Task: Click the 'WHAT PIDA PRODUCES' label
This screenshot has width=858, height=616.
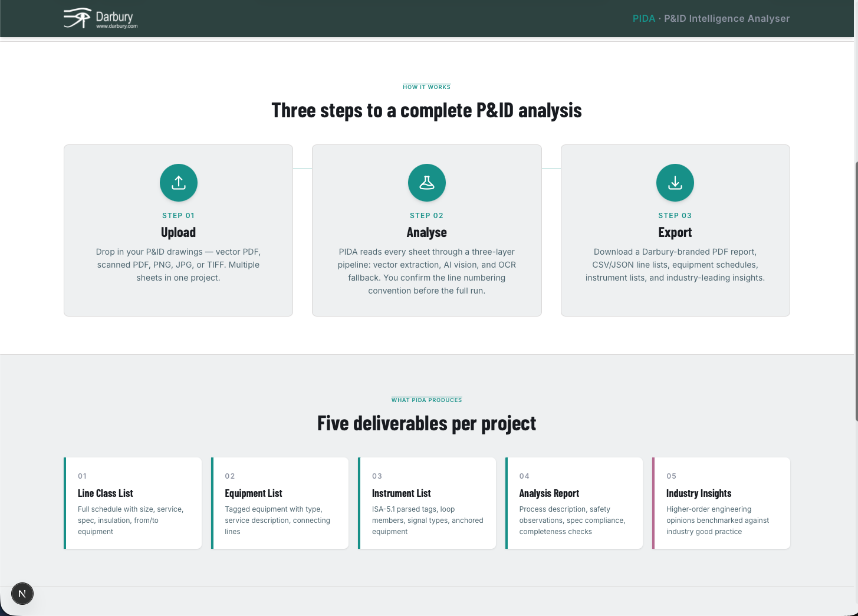Action: pyautogui.click(x=427, y=400)
